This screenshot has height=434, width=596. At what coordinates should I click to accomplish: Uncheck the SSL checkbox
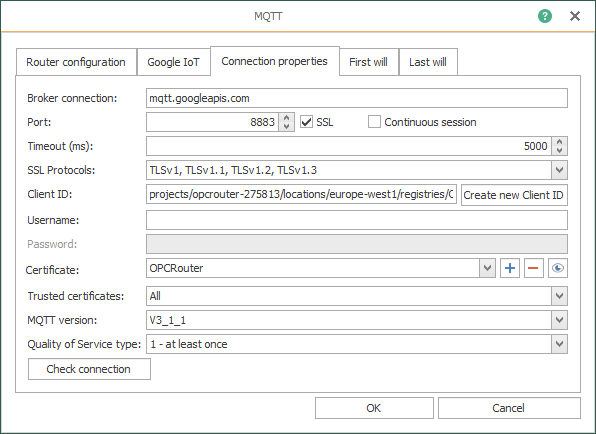pos(306,122)
